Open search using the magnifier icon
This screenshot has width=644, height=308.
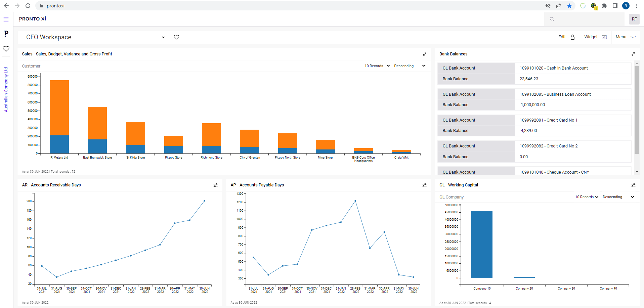click(x=552, y=19)
